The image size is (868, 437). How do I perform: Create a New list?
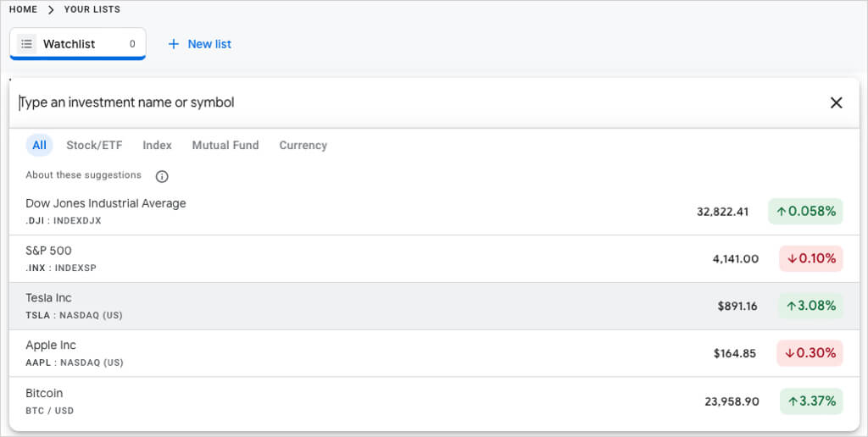tap(209, 44)
